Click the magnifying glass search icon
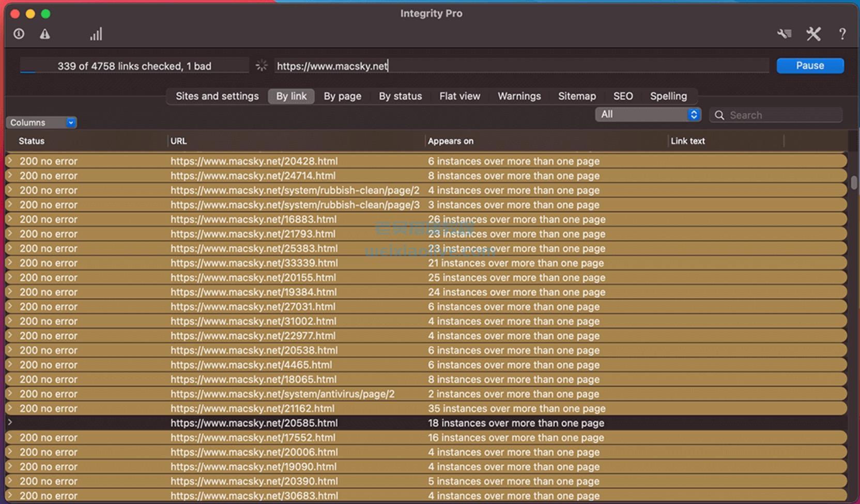 [x=719, y=115]
